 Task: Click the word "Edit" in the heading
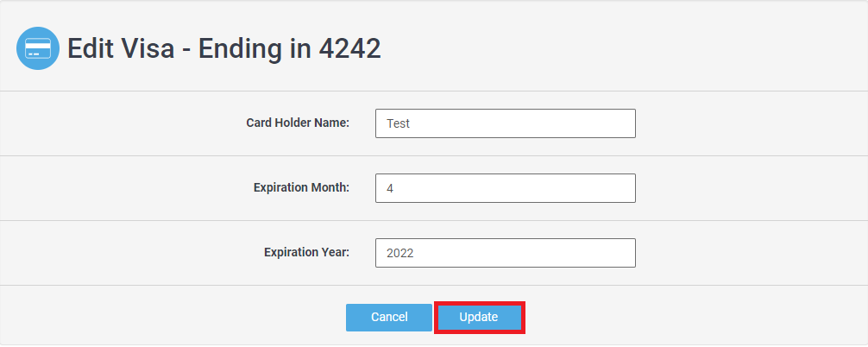coord(91,48)
